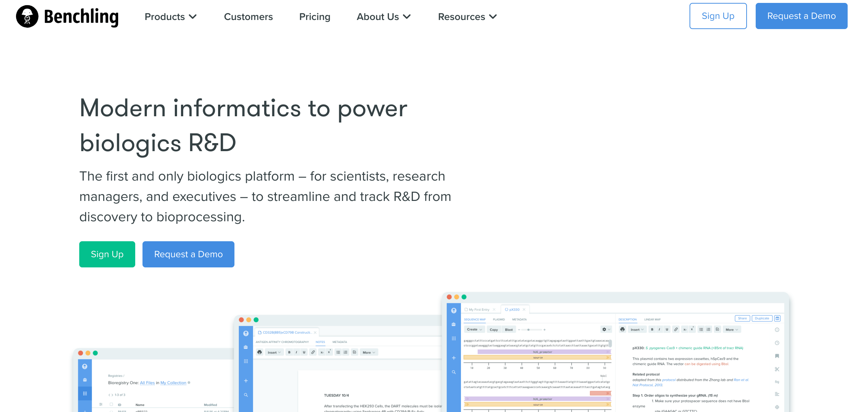Switch to the Linear Map tab

point(652,319)
